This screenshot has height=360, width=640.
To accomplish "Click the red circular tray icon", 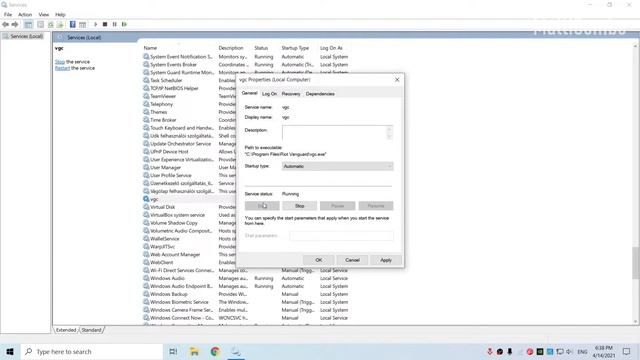I will pyautogui.click(x=530, y=351).
